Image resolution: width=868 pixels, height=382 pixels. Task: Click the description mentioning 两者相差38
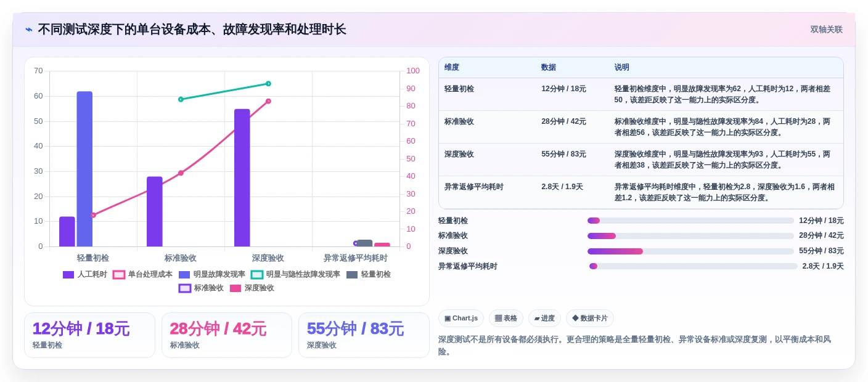pyautogui.click(x=723, y=160)
